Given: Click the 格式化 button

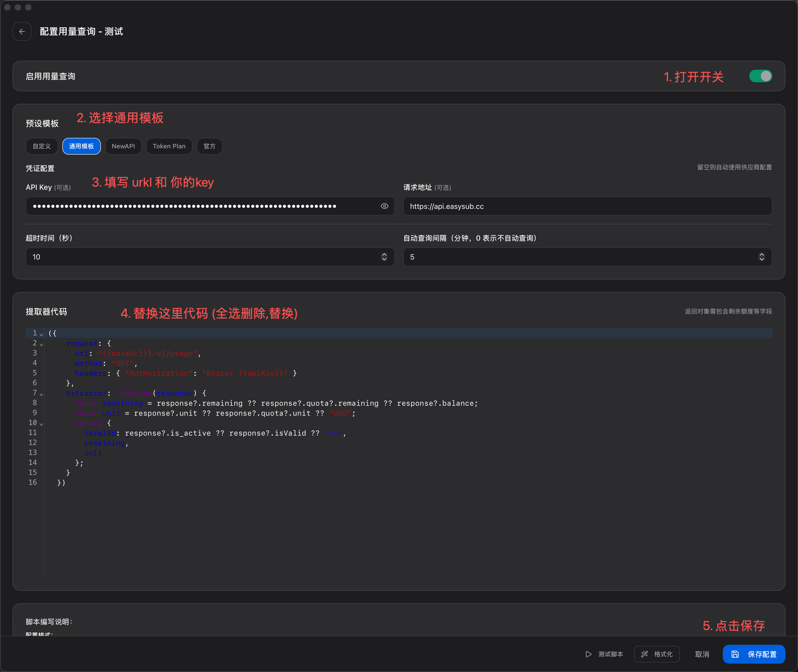Looking at the screenshot, I should [657, 654].
